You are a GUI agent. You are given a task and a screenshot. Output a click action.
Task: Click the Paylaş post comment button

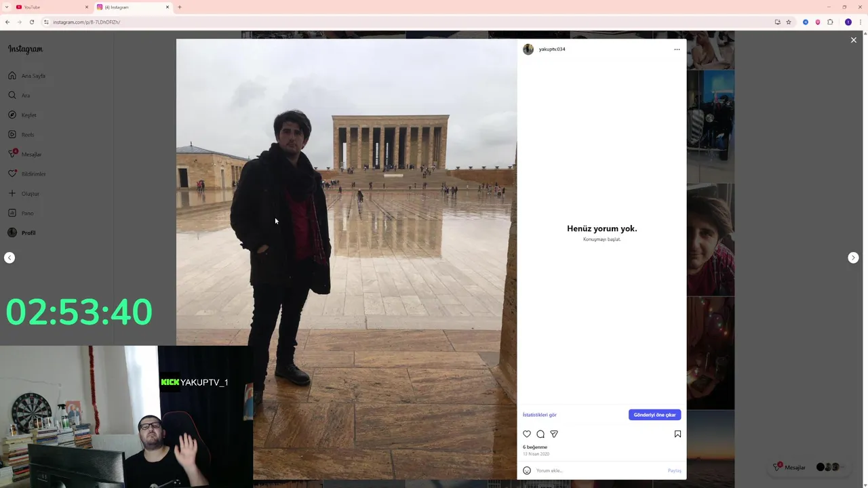(x=674, y=470)
